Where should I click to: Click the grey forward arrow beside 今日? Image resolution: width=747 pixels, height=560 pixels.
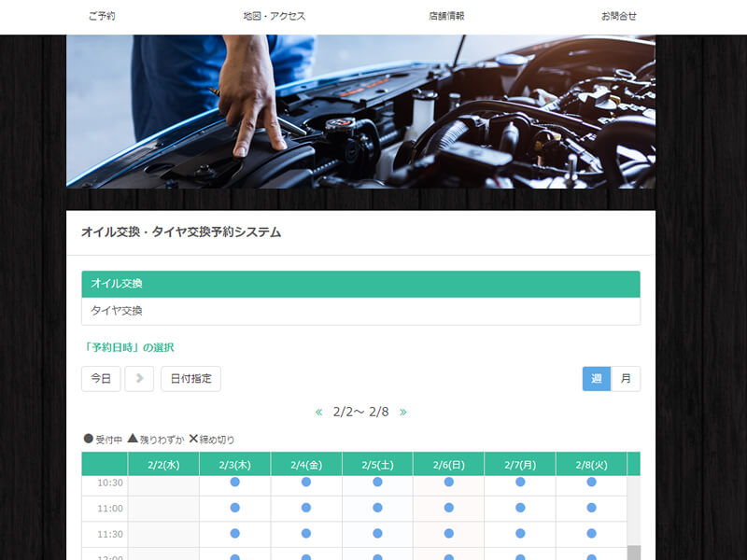[x=139, y=379]
